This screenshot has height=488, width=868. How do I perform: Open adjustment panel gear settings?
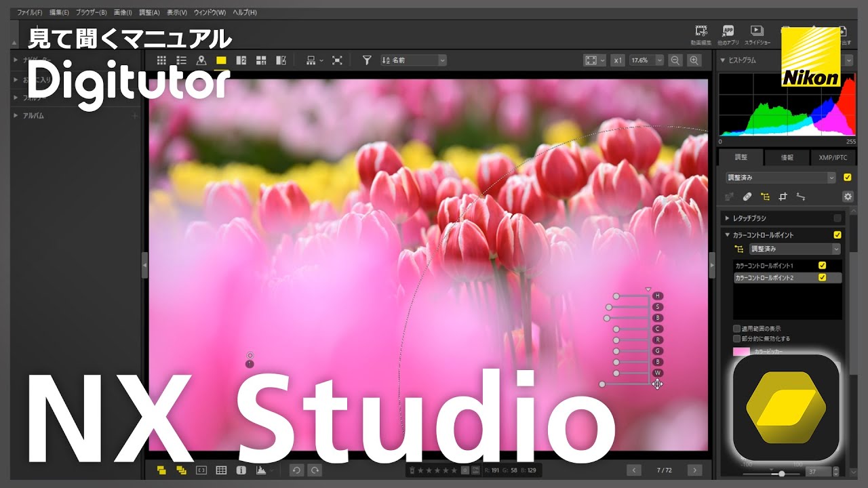click(848, 197)
